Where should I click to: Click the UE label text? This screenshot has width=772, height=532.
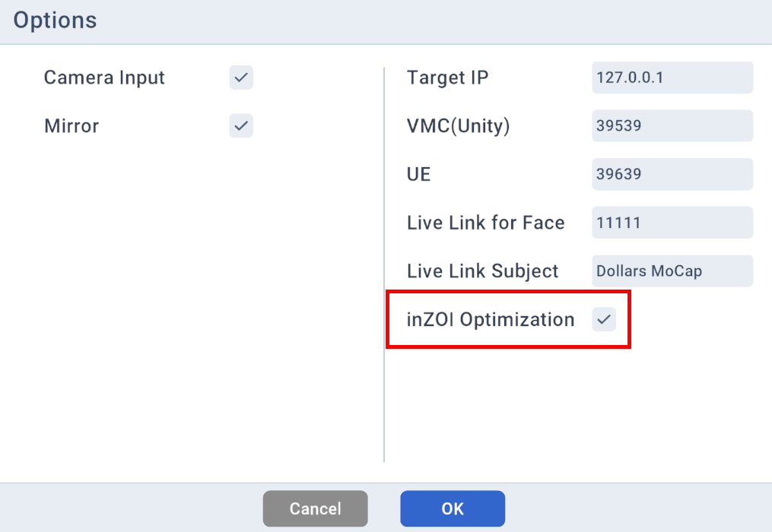(x=419, y=174)
